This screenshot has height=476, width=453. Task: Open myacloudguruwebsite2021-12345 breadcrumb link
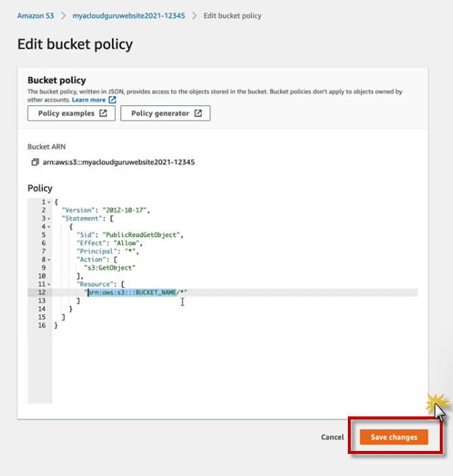[x=128, y=15]
